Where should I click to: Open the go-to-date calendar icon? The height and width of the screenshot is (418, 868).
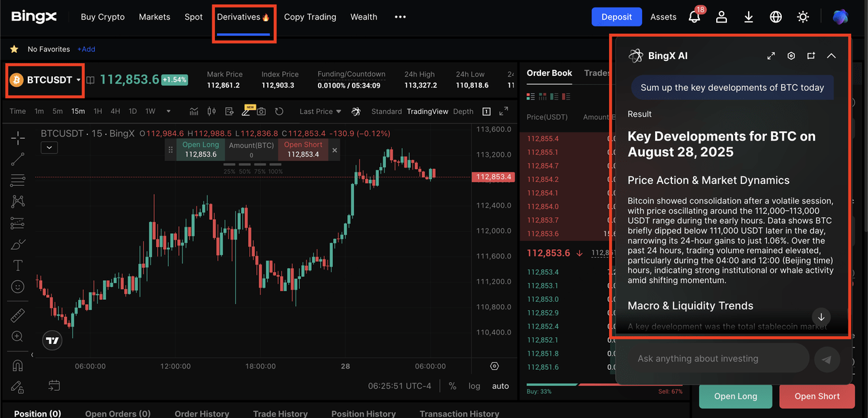54,385
